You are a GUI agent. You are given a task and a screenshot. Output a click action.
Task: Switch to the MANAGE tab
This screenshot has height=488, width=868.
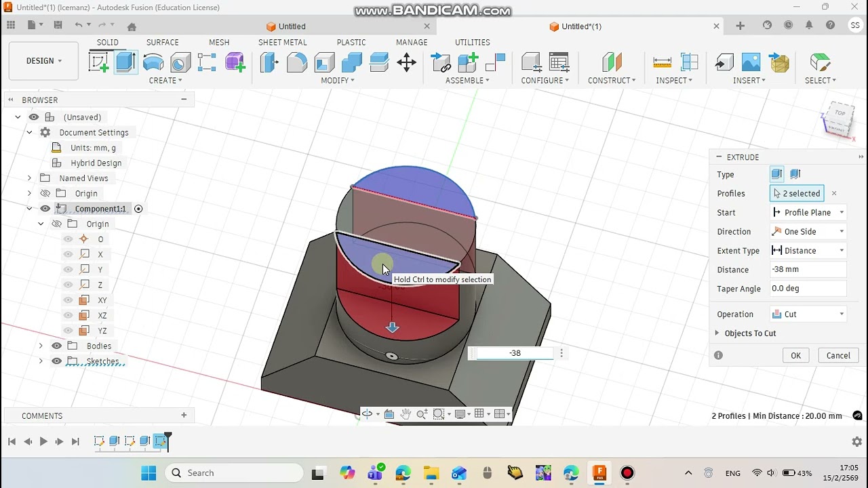coord(412,42)
